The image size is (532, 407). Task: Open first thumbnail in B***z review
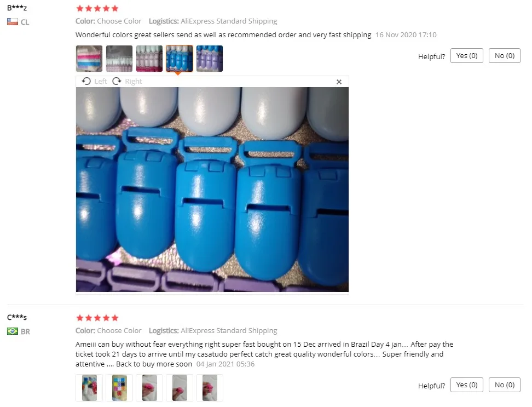[89, 59]
